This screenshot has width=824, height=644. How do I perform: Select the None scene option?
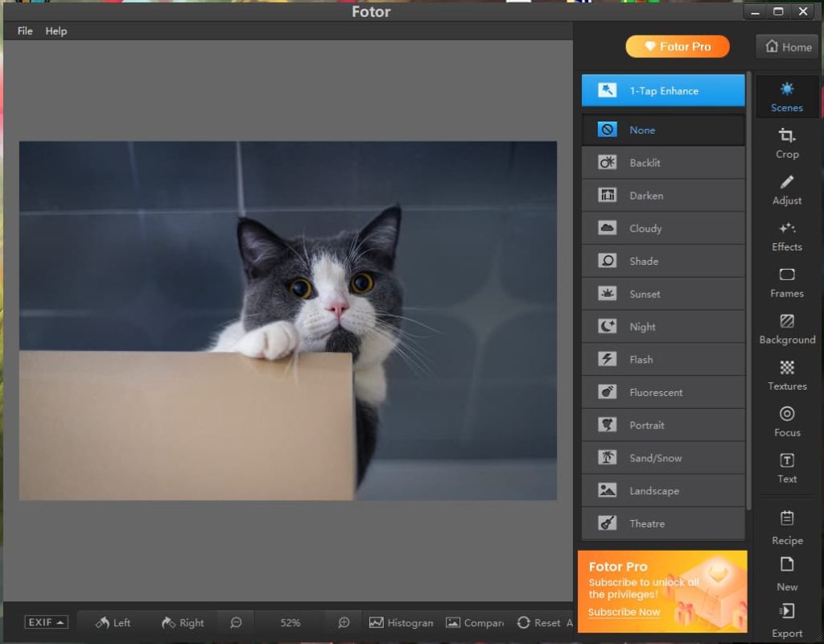pos(663,130)
